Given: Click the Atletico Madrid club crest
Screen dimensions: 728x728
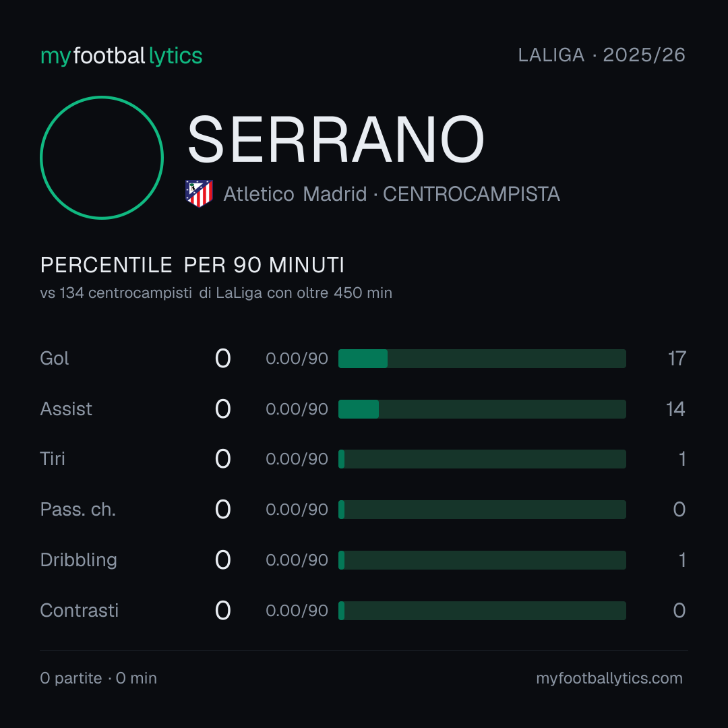Looking at the screenshot, I should tap(199, 193).
